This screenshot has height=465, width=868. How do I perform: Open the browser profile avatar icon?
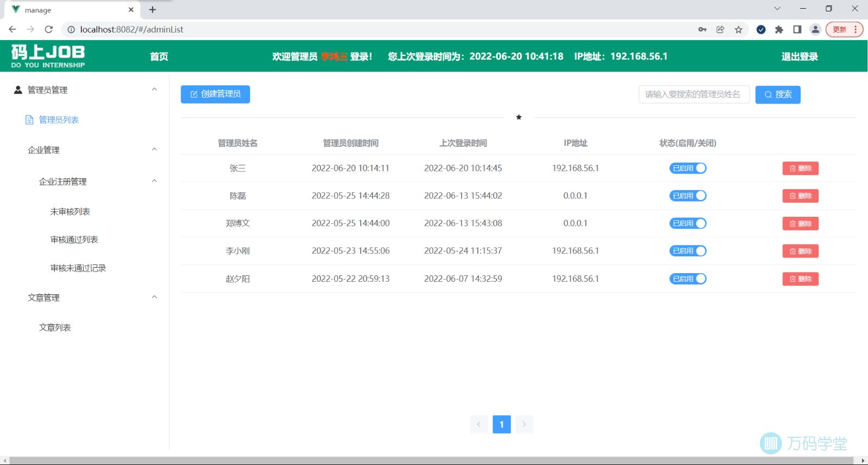pyautogui.click(x=815, y=29)
